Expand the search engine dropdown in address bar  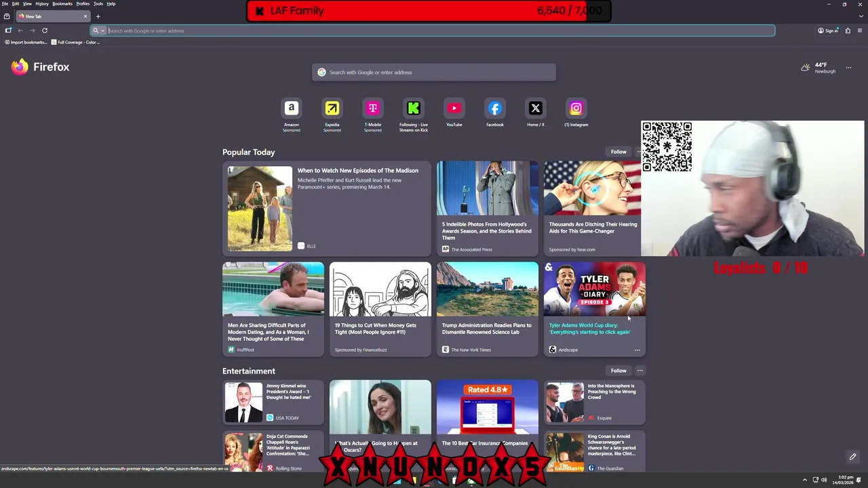click(102, 30)
